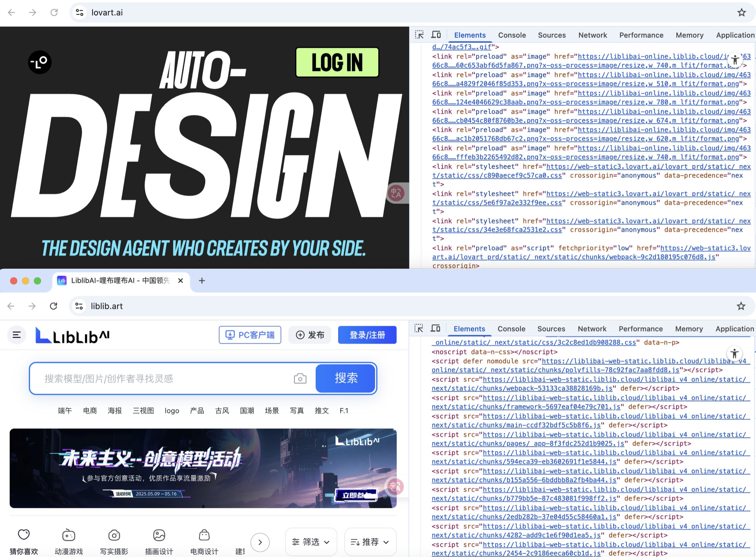Open the Application tab in upper DevTools

pos(735,35)
